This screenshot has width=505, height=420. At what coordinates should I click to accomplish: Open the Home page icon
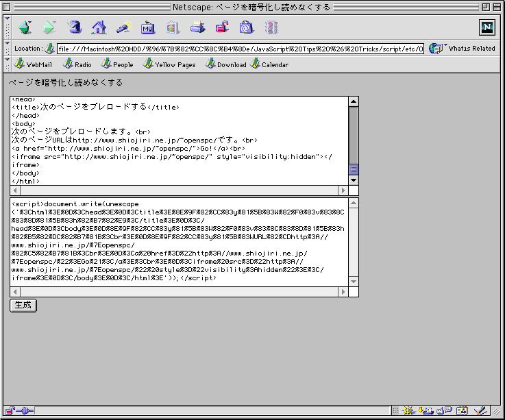tap(99, 27)
